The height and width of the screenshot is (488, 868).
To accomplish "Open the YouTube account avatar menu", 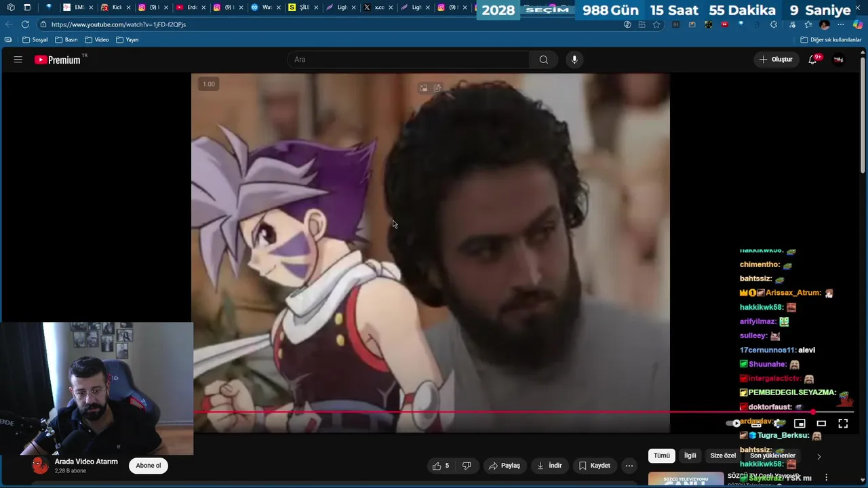I will pyautogui.click(x=839, y=60).
